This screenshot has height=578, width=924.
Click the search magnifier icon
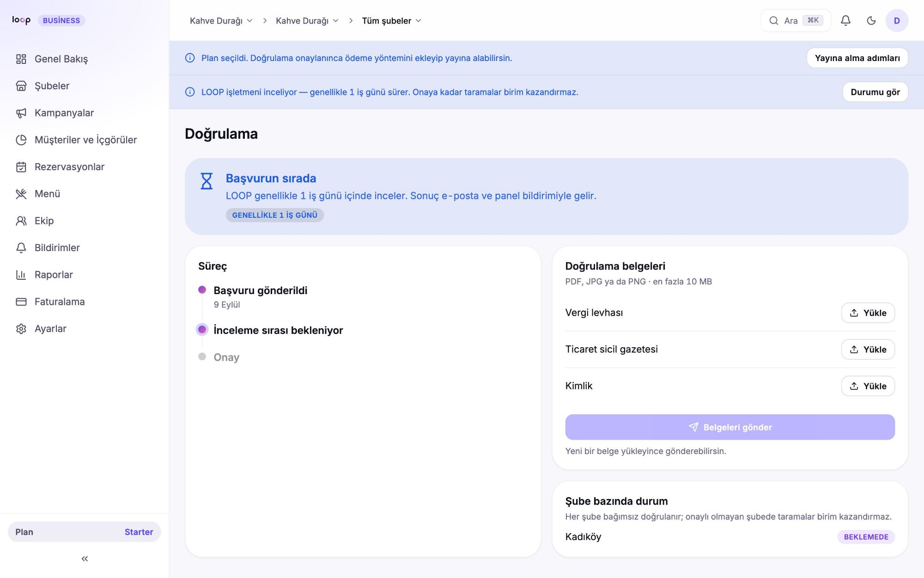point(773,20)
